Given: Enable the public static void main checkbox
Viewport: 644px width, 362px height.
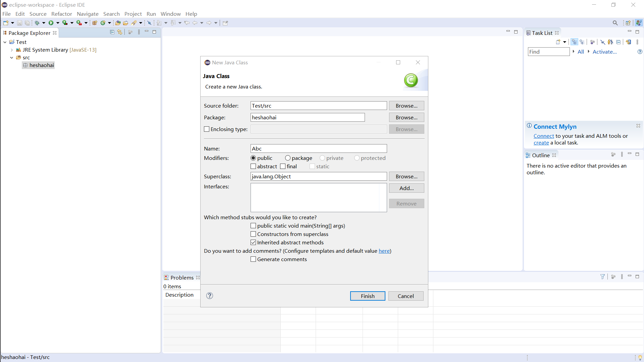Looking at the screenshot, I should [253, 226].
